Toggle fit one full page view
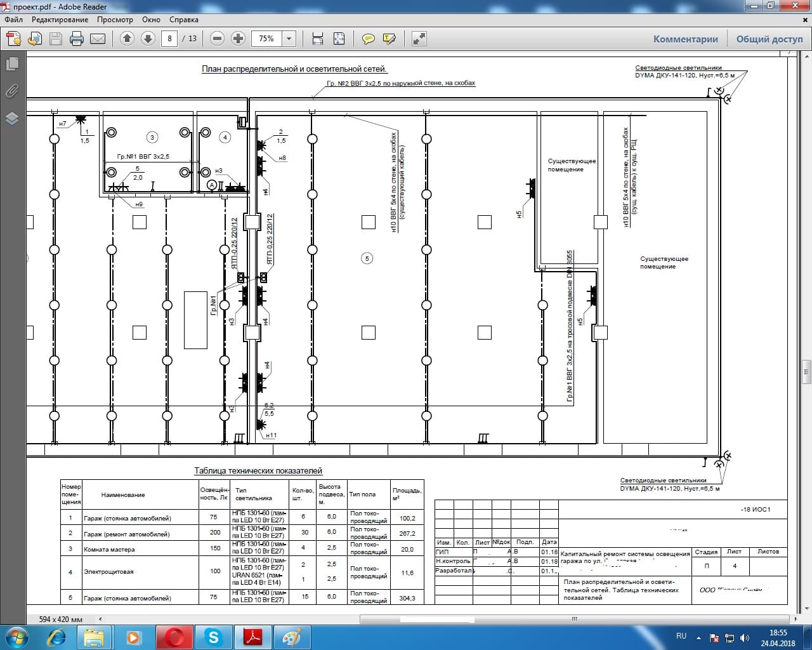This screenshot has height=650, width=812. [x=339, y=39]
